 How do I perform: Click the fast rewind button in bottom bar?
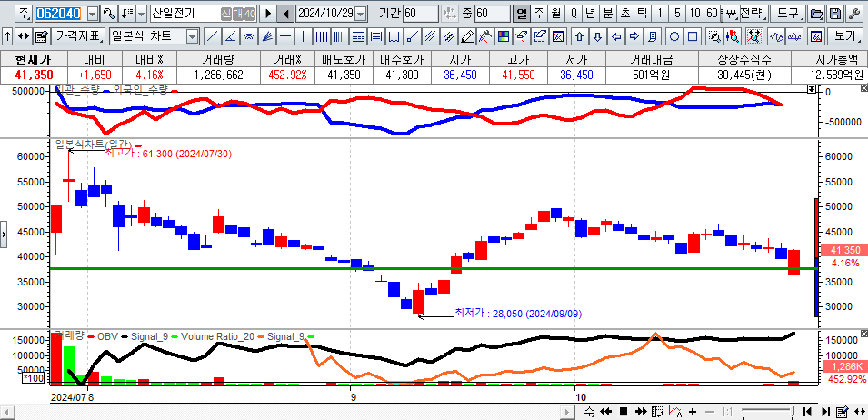[606, 412]
